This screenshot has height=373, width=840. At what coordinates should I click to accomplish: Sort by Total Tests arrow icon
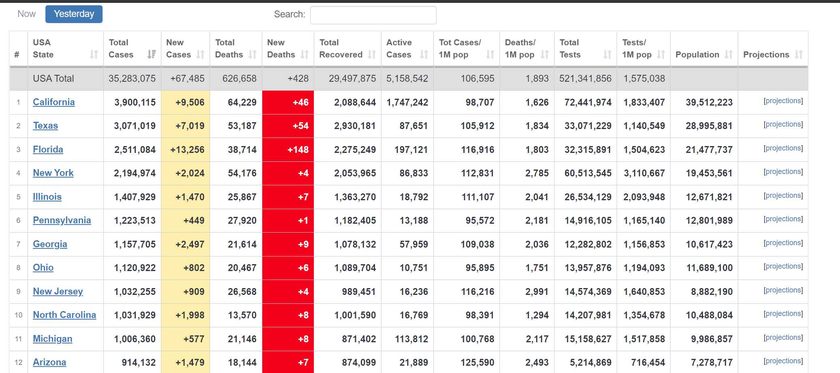(608, 55)
